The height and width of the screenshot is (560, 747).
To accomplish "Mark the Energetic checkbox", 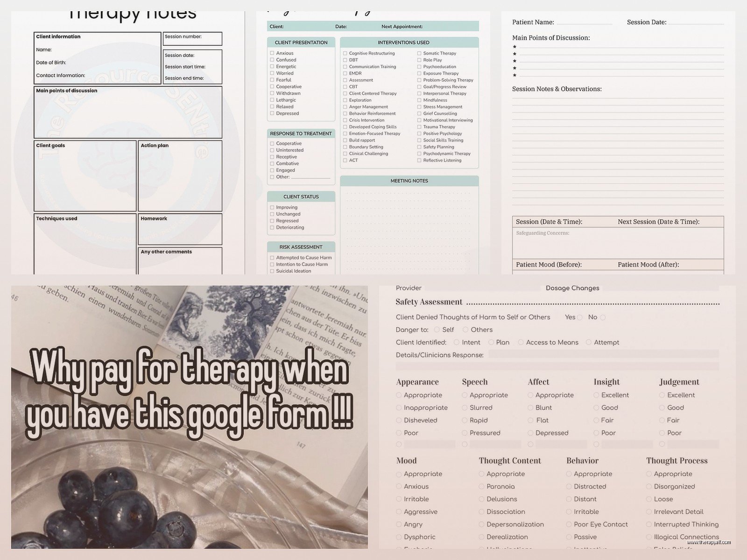I will coord(272,66).
